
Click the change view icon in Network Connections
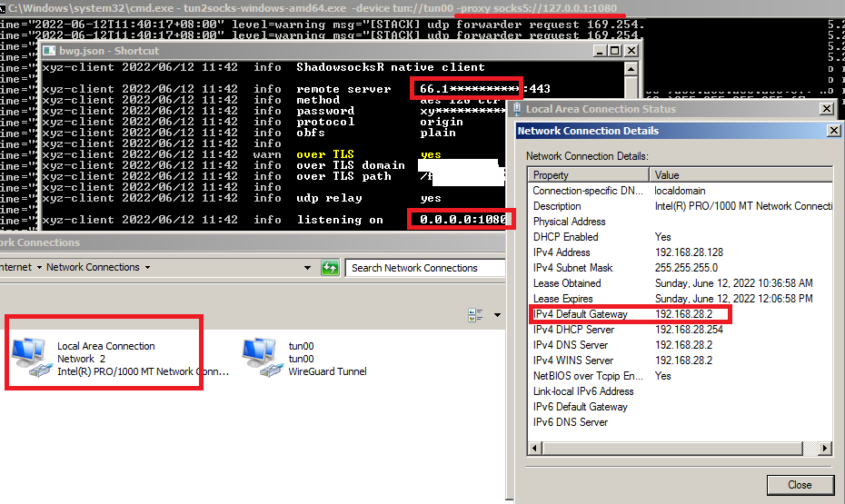475,315
